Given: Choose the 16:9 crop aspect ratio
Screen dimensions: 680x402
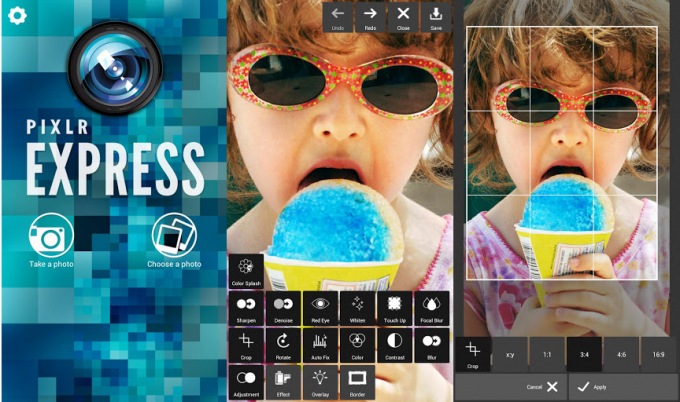Looking at the screenshot, I should pyautogui.click(x=659, y=354).
